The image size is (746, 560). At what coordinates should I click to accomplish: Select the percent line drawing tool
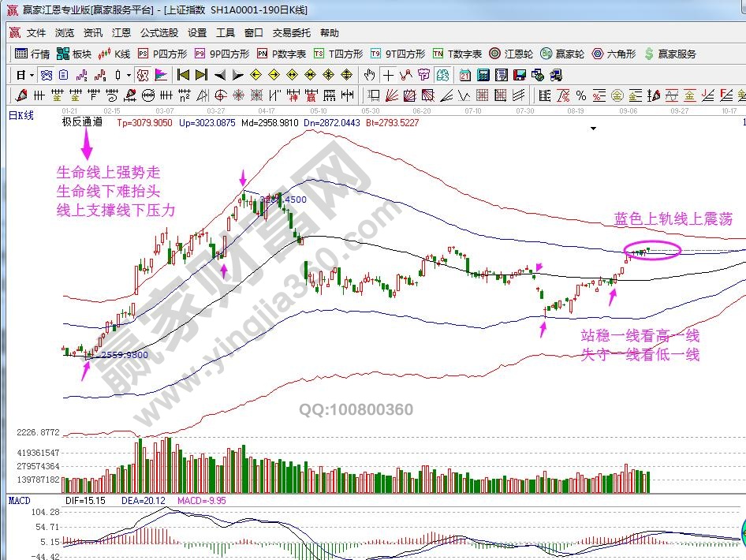coord(581,95)
